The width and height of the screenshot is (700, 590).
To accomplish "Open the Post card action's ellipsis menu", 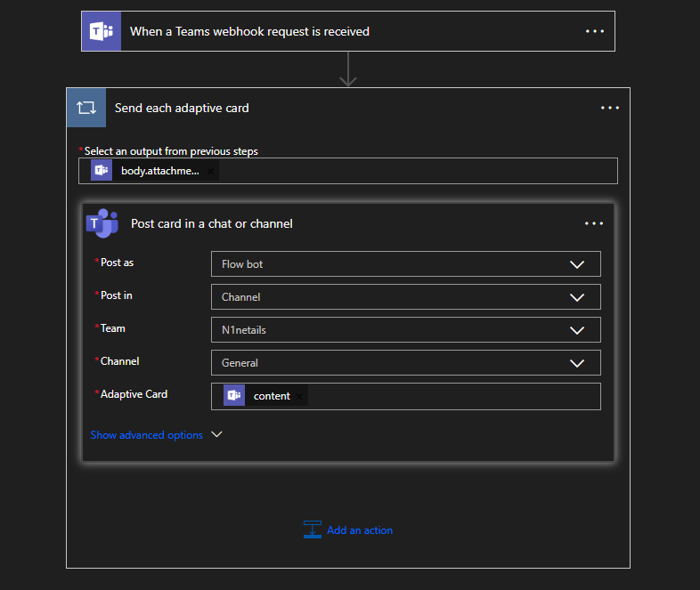I will pyautogui.click(x=594, y=223).
